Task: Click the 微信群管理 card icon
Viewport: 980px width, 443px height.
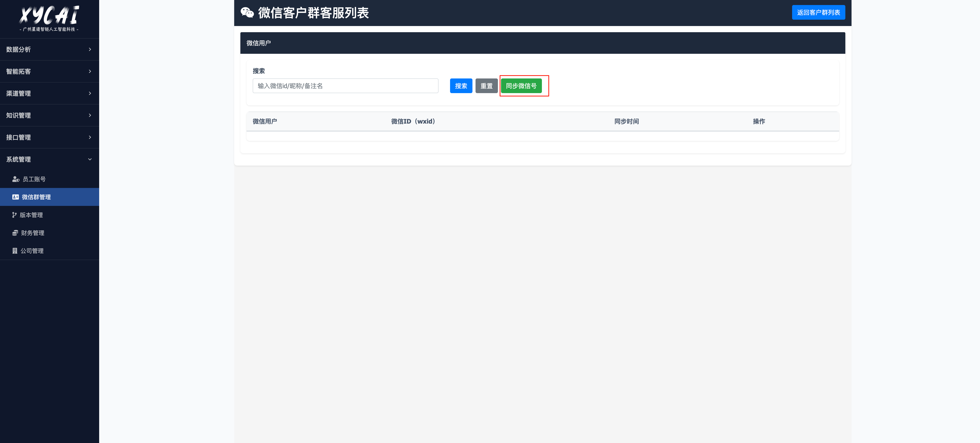Action: coord(16,197)
